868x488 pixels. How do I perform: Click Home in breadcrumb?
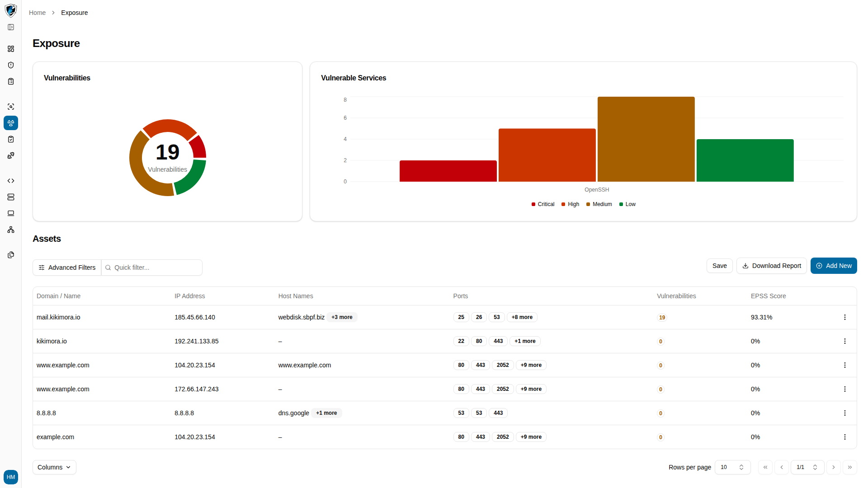click(x=37, y=13)
